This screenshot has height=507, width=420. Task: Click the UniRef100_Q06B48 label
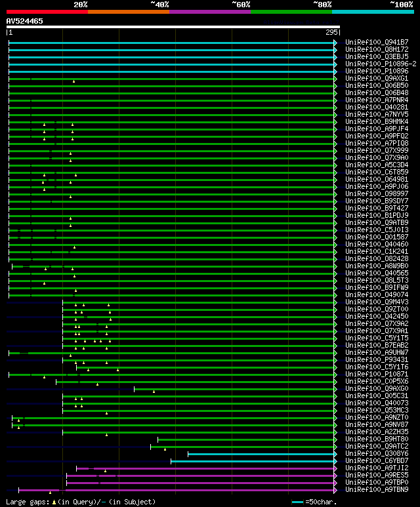(377, 92)
